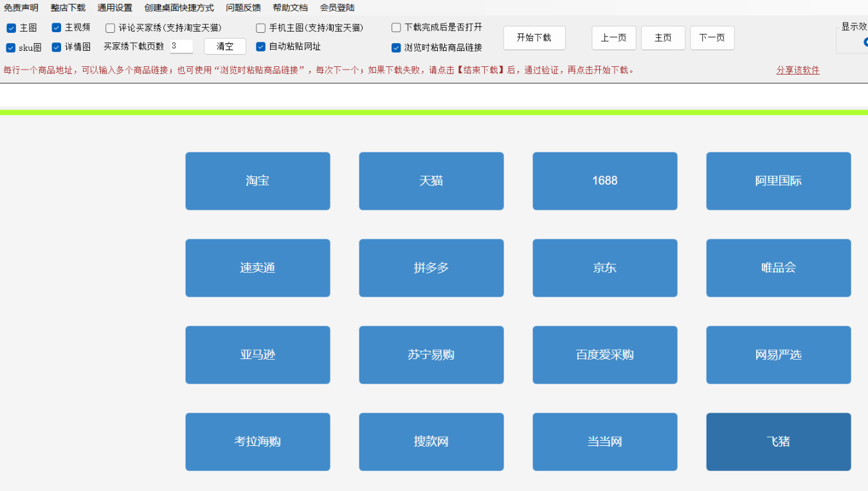868x491 pixels.
Task: Open the 苏宁易购 platform tile
Action: pos(431,355)
